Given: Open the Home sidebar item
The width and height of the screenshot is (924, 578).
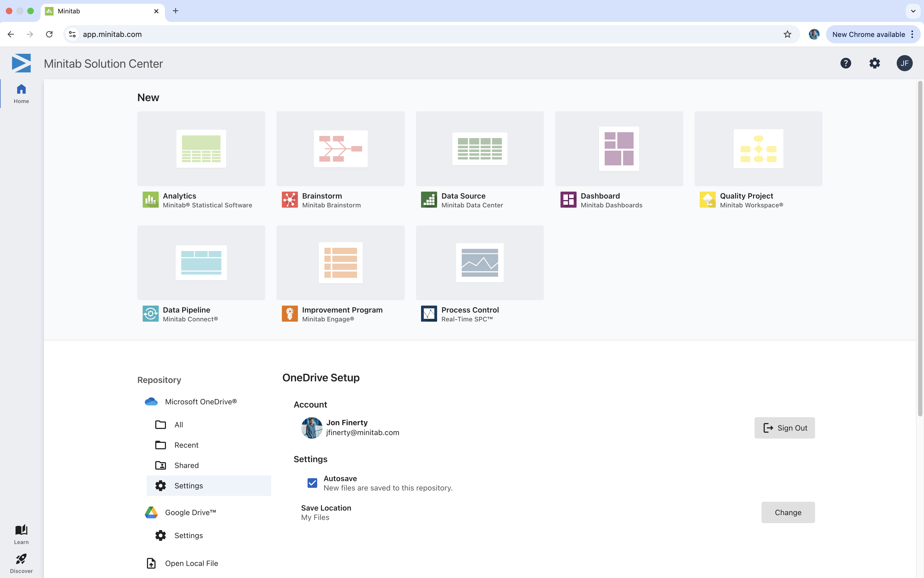Looking at the screenshot, I should 21,94.
